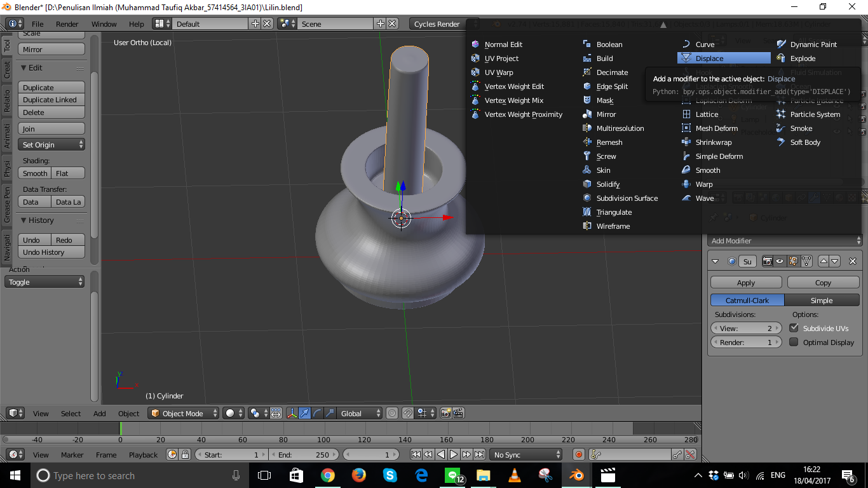The width and height of the screenshot is (868, 488).
Task: Click the Smoke modifier icon
Action: coord(781,128)
